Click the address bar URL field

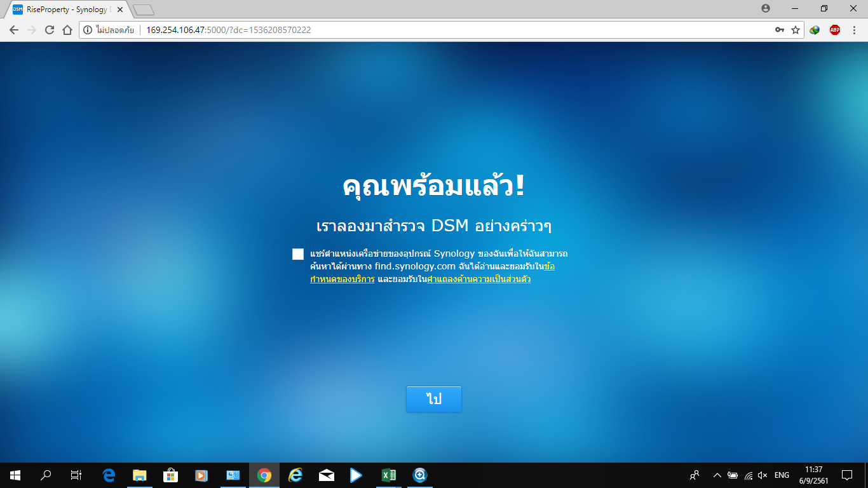coord(445,30)
